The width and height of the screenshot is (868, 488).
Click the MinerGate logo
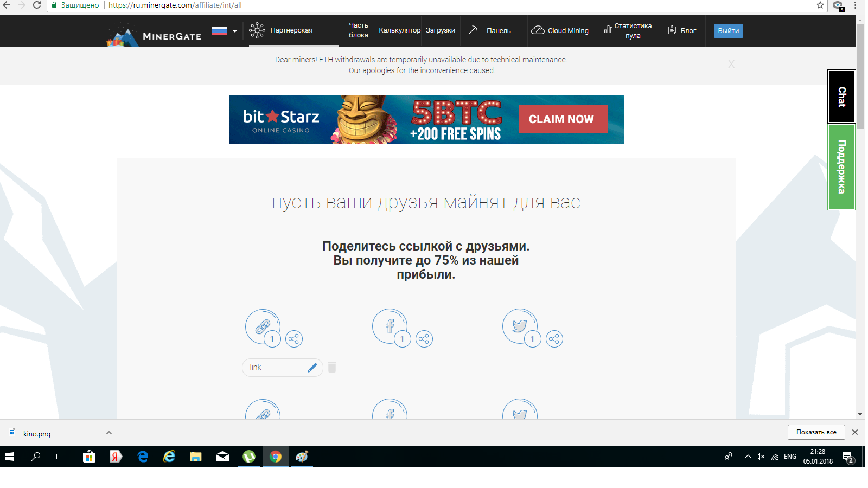154,35
